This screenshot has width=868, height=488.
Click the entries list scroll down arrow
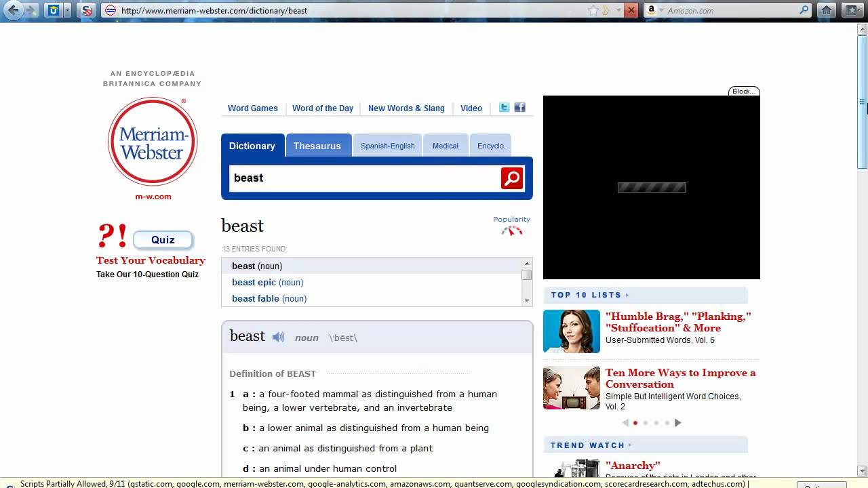pyautogui.click(x=526, y=300)
